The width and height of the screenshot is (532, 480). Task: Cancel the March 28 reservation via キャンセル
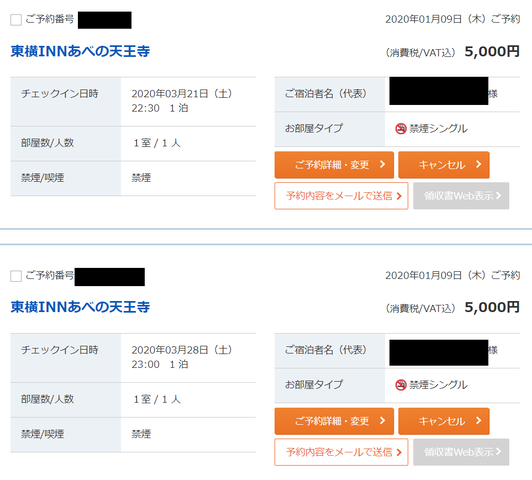(x=444, y=421)
